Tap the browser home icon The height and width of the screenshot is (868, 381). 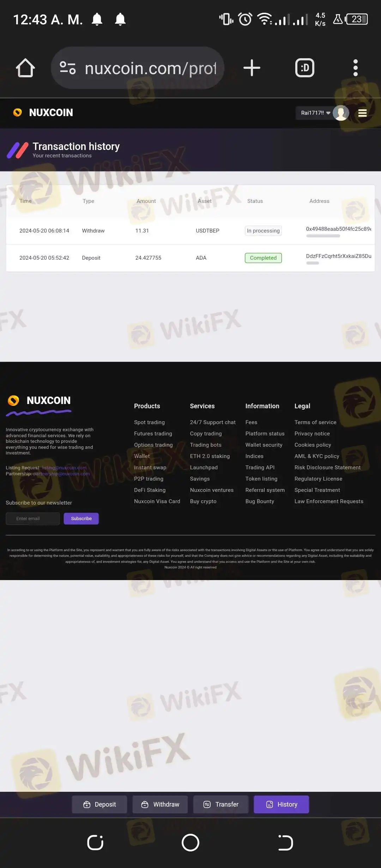pyautogui.click(x=25, y=68)
